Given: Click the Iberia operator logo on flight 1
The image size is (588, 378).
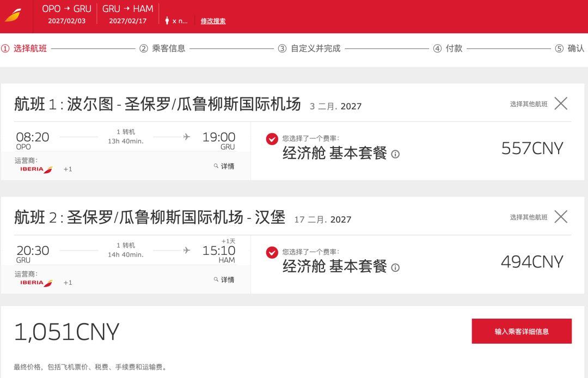Looking at the screenshot, I should pos(36,169).
